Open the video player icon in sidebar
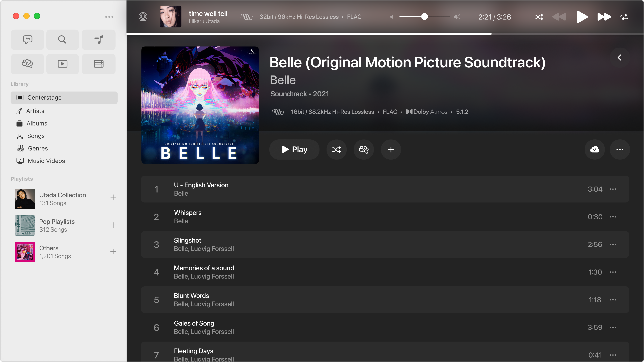The height and width of the screenshot is (362, 644). point(62,64)
